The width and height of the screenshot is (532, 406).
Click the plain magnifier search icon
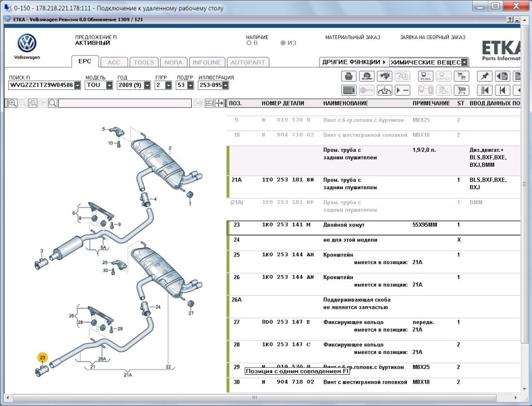52,103
